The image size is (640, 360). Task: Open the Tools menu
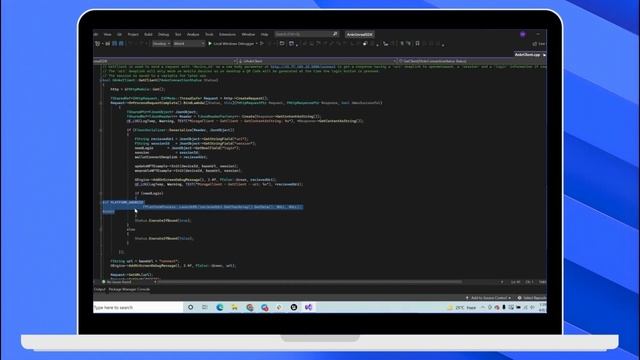point(209,35)
